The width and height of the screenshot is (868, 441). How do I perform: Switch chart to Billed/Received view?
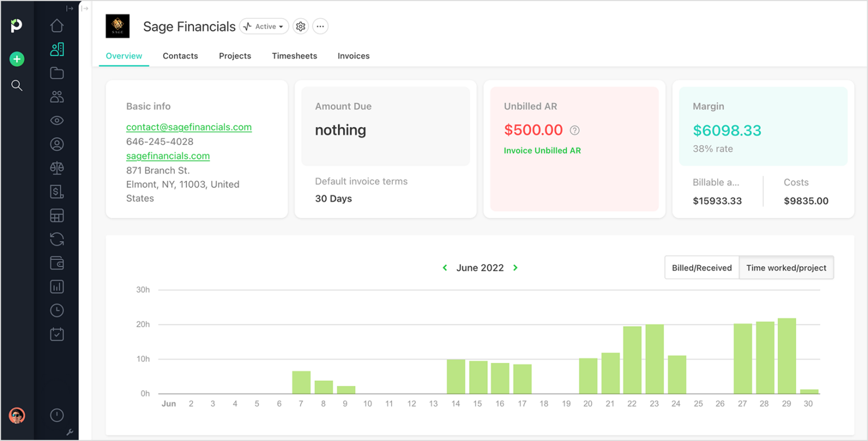tap(702, 267)
